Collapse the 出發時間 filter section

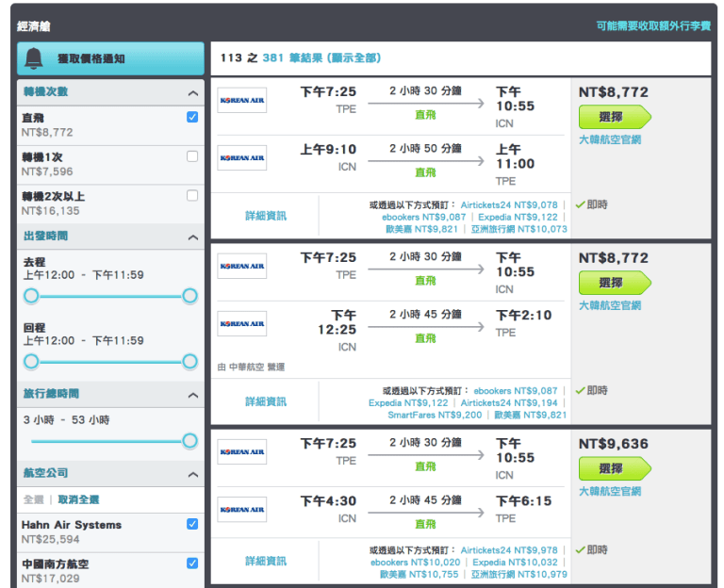coord(193,237)
